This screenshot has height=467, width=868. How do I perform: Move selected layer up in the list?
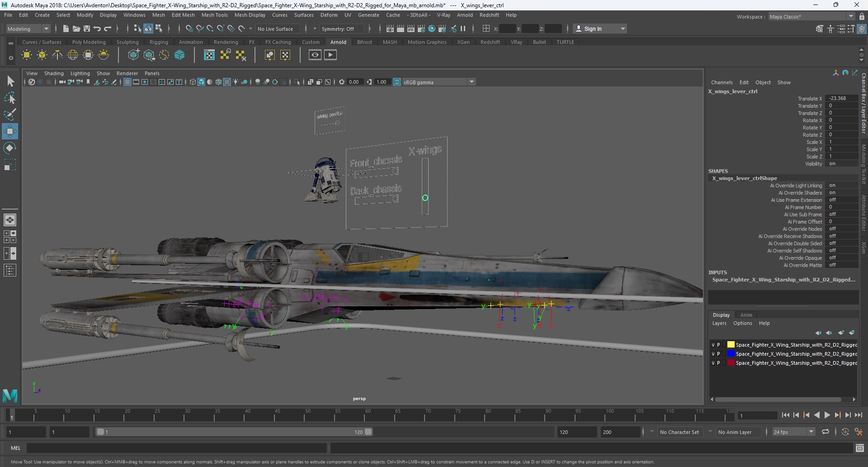[819, 333]
